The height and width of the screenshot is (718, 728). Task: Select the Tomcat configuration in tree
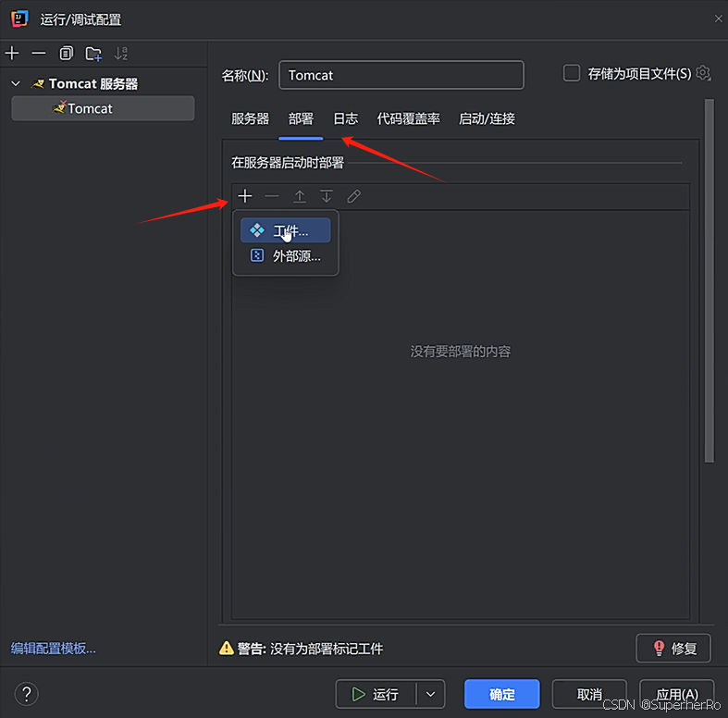point(103,108)
